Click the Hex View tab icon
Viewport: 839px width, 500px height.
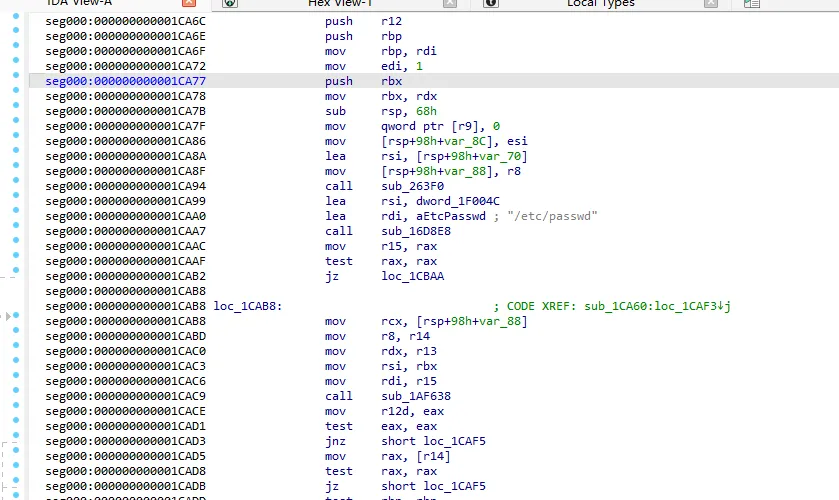(x=230, y=3)
